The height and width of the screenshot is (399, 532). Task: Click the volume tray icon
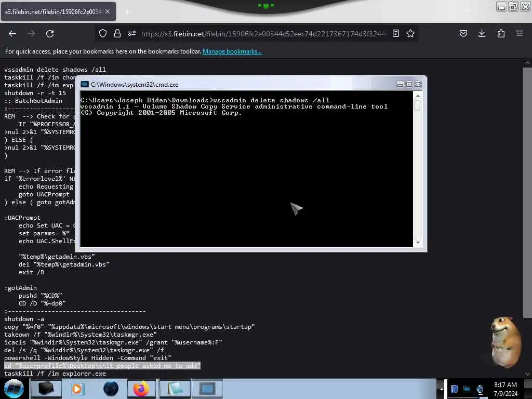[x=480, y=389]
